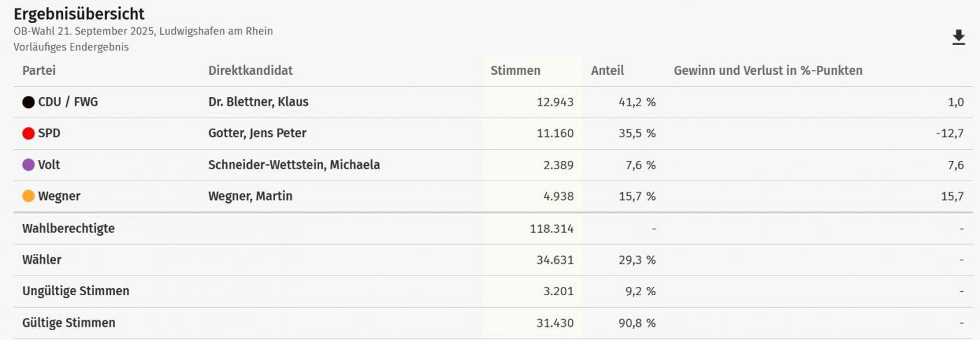Sort by the Partei column header

38,71
